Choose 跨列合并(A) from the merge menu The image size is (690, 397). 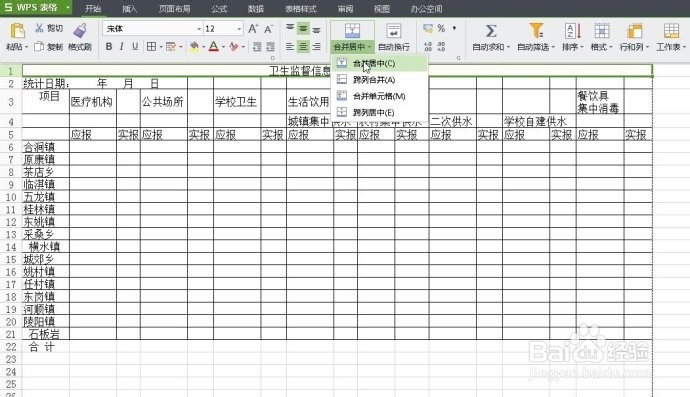(x=380, y=80)
